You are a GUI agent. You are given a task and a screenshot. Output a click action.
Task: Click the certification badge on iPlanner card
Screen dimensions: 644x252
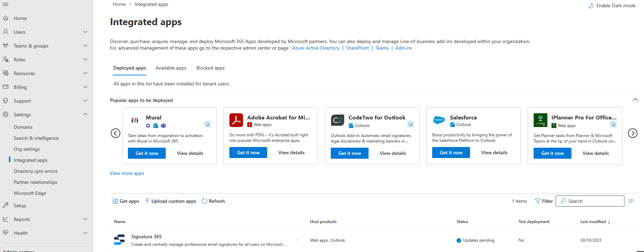[613, 124]
